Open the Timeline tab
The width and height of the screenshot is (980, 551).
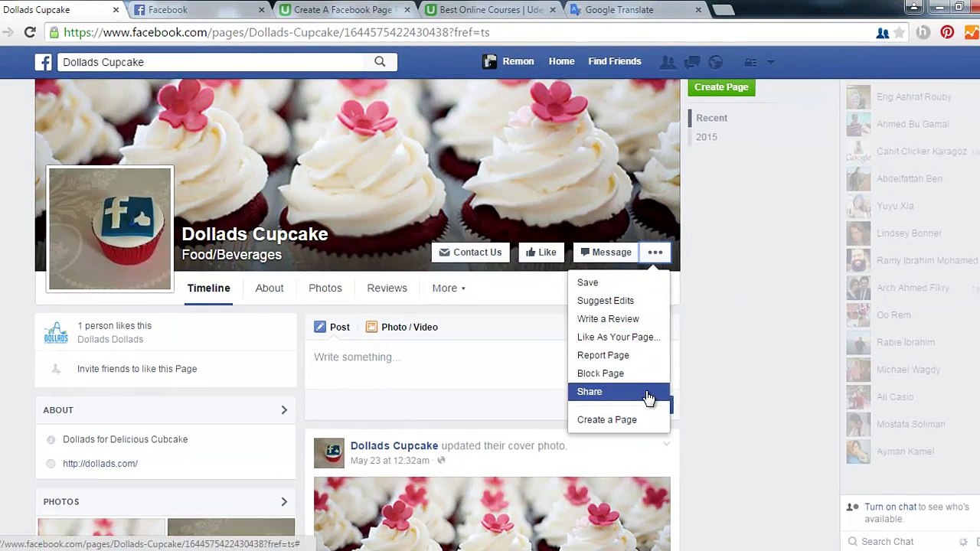pyautogui.click(x=209, y=289)
